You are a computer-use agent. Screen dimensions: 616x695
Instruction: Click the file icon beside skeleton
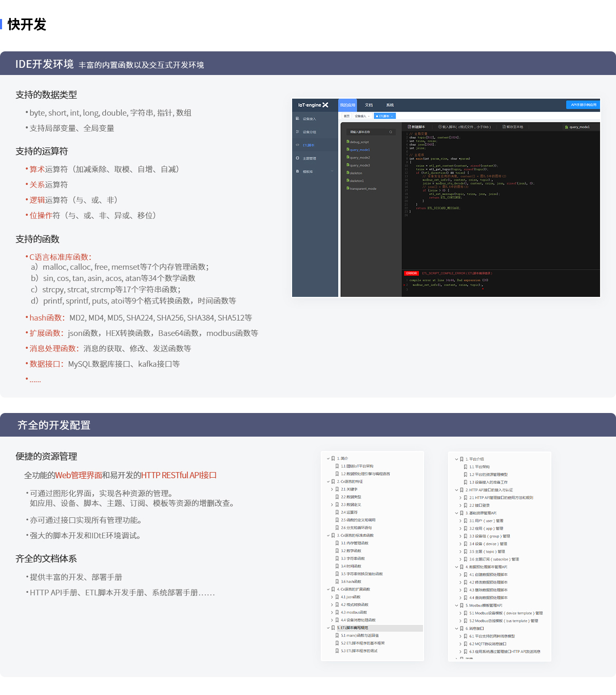pyautogui.click(x=348, y=173)
